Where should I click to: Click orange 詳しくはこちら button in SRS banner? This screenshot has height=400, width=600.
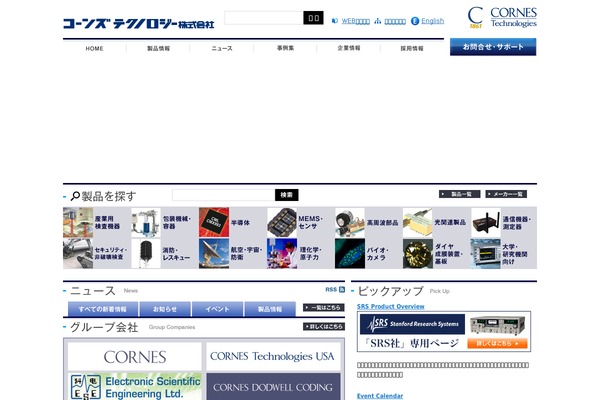point(497,343)
